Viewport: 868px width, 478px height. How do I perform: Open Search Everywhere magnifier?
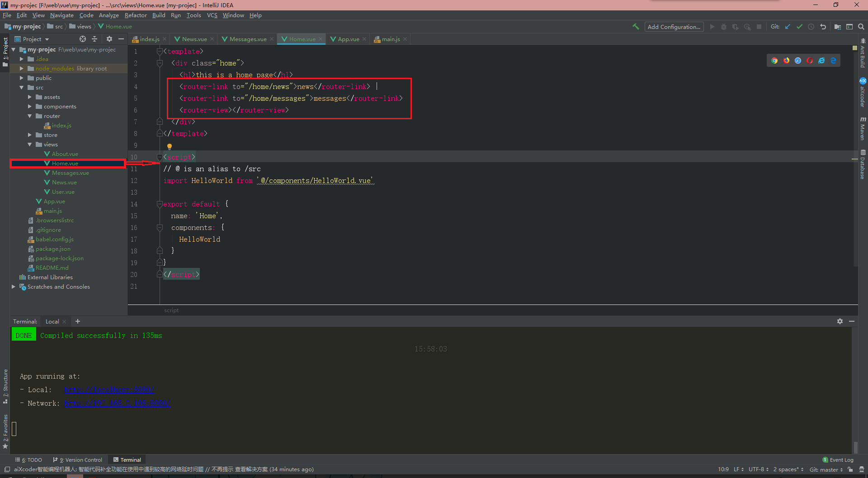[861, 27]
